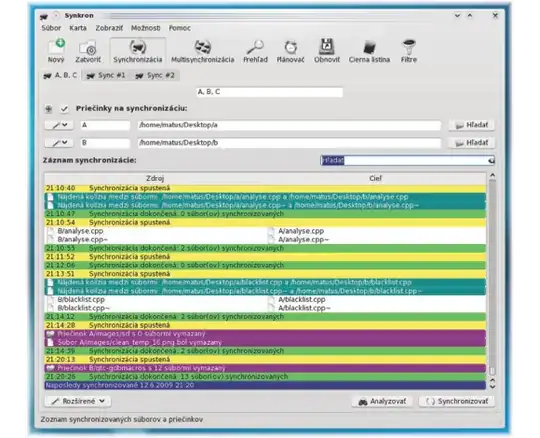Select row 21:10:55 Synchronizácia dokončená

[265, 248]
